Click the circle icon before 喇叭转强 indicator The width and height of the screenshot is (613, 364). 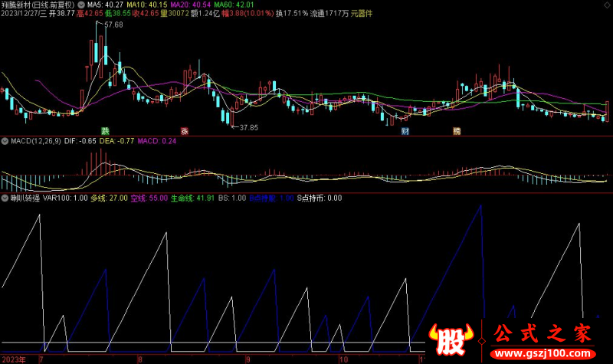(x=4, y=197)
